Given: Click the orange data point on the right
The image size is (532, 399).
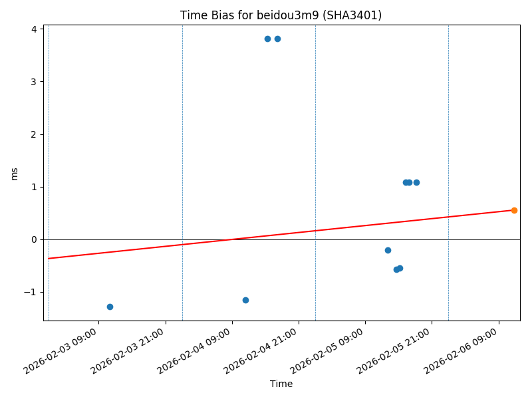Looking at the screenshot, I should 514,210.
